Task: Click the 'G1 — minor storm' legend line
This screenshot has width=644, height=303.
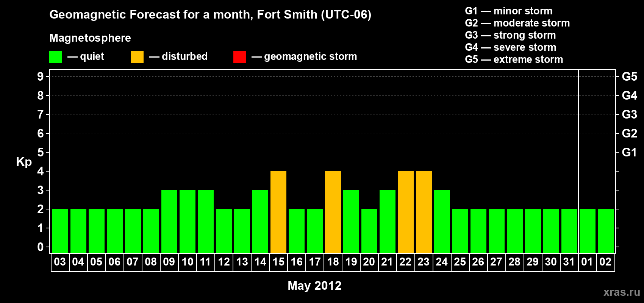Action: coord(509,11)
